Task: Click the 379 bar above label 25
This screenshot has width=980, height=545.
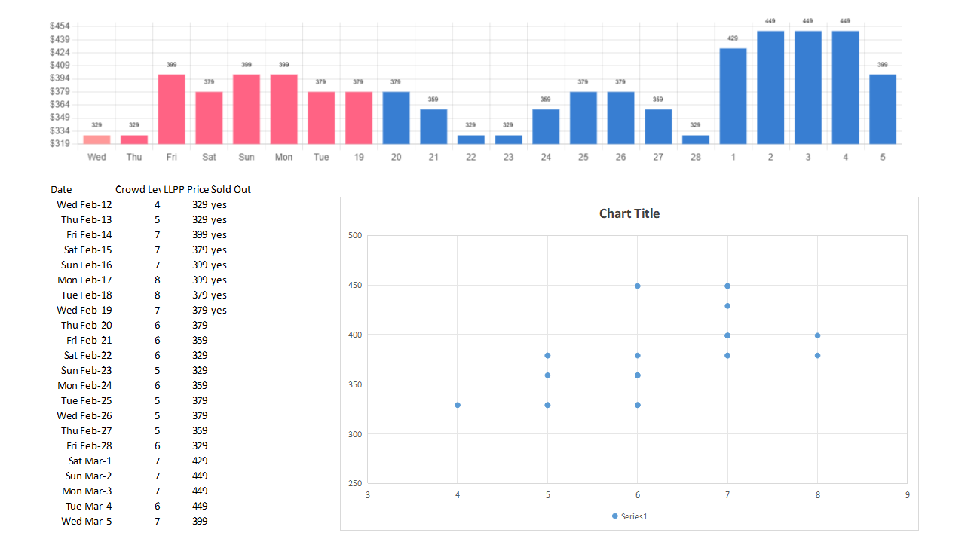Action: click(583, 118)
